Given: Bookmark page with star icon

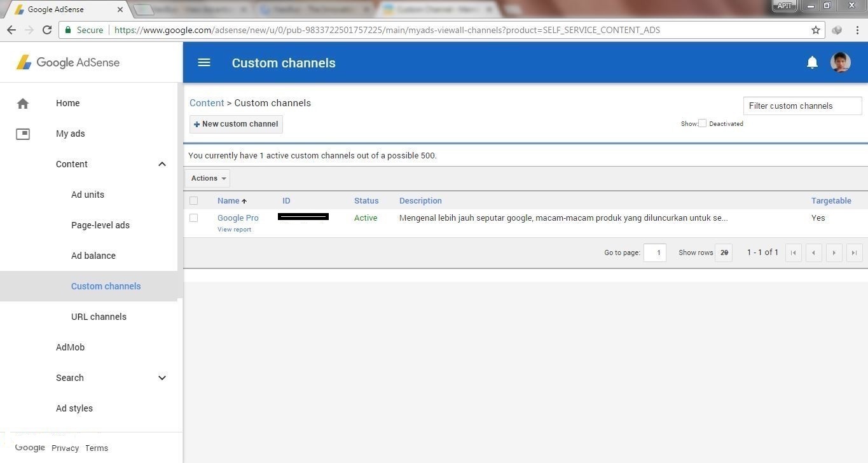Looking at the screenshot, I should coord(816,30).
